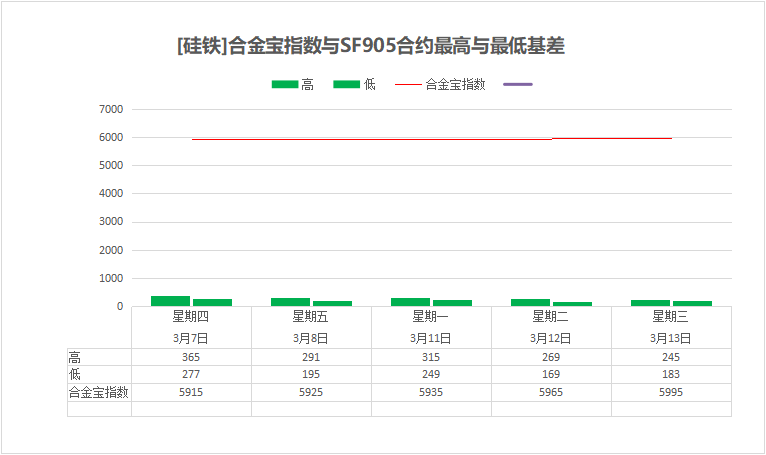Image resolution: width=766 pixels, height=455 pixels.
Task: Select the 3月13日 date label
Action: [671, 338]
